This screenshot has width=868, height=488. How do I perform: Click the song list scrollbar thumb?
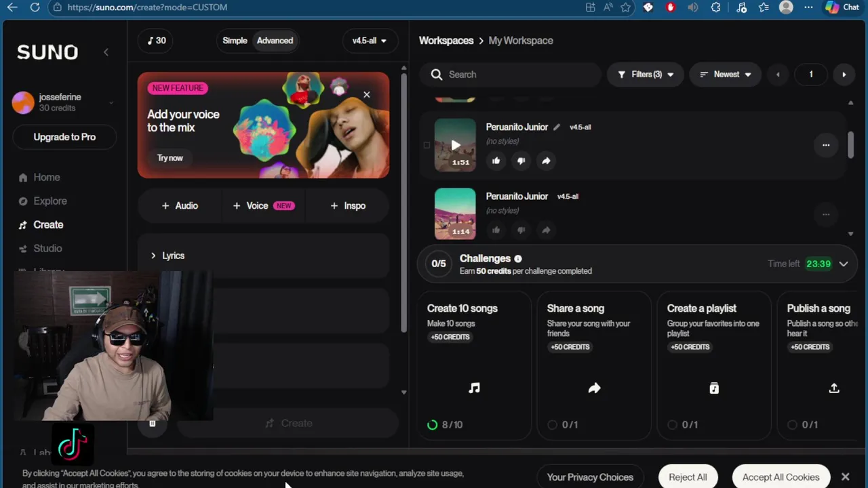click(x=850, y=145)
